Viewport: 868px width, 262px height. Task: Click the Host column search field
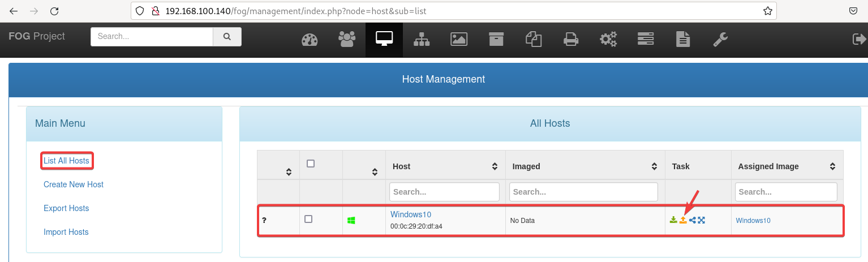(444, 192)
